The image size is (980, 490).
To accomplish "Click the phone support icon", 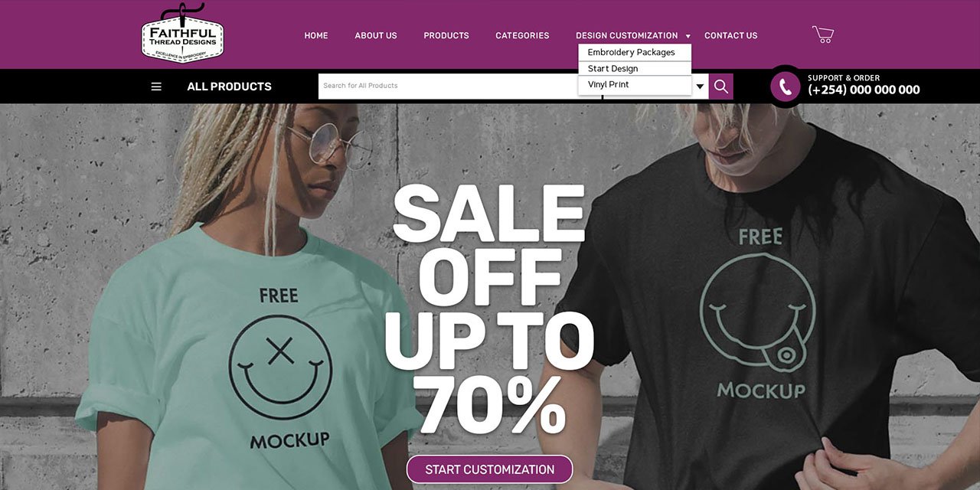I will pos(786,87).
